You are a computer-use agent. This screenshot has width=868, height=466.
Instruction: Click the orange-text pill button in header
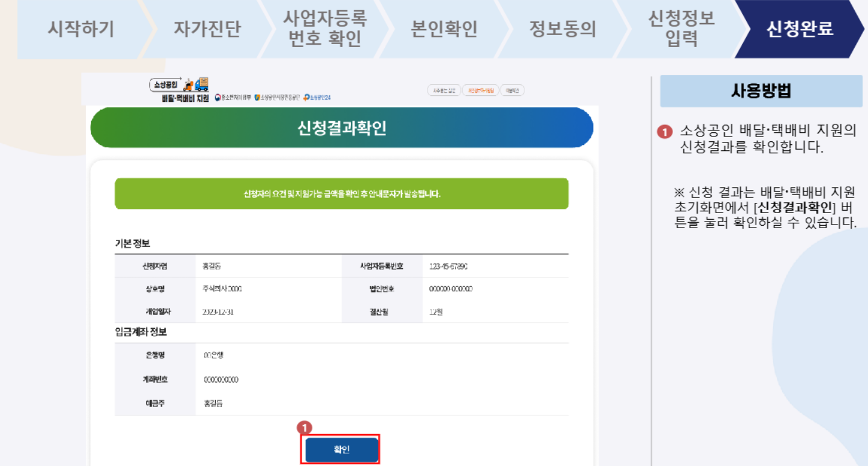[481, 90]
